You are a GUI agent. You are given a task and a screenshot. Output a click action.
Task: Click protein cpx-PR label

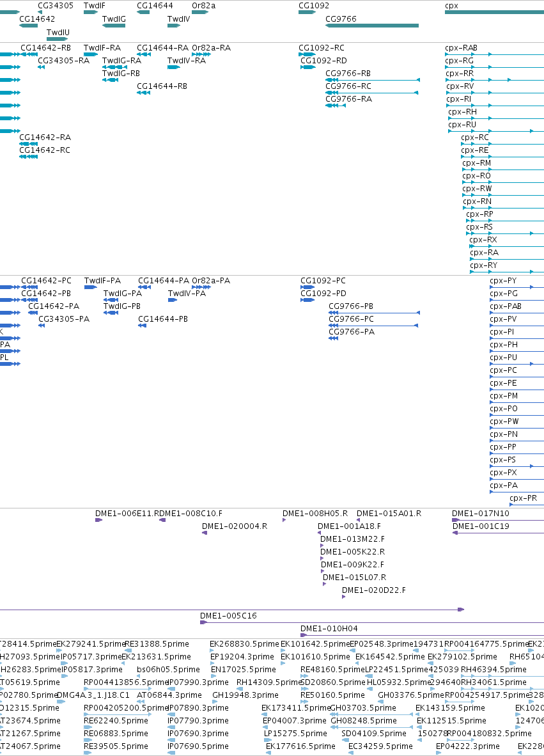[x=523, y=498]
